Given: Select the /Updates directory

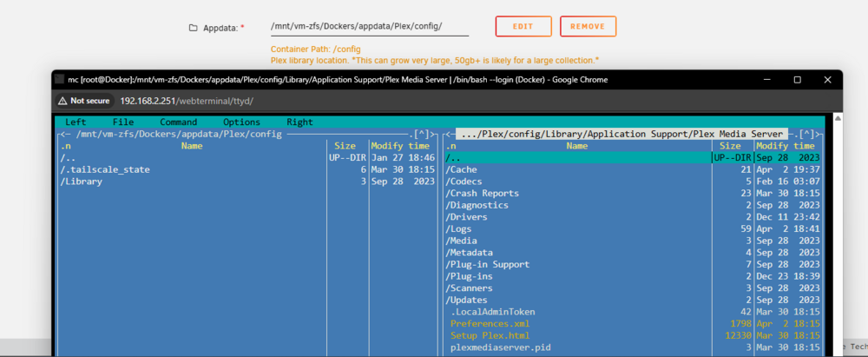Looking at the screenshot, I should [x=633, y=300].
